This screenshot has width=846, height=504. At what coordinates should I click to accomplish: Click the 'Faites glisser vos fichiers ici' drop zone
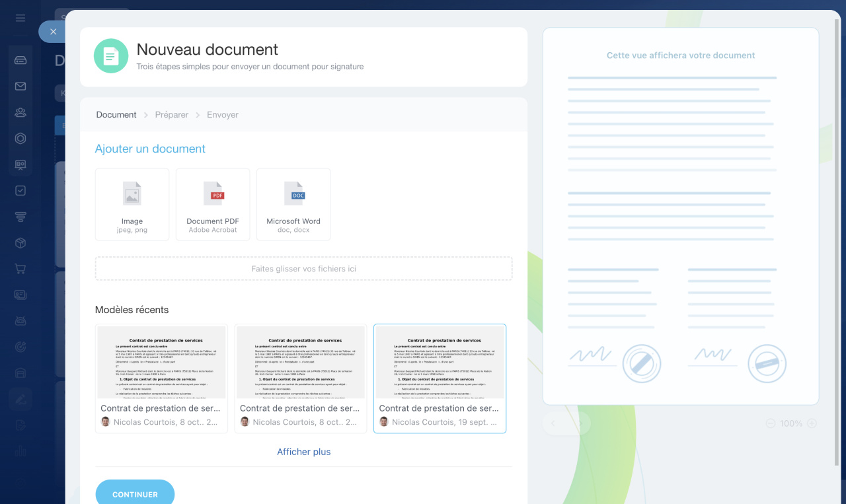pyautogui.click(x=303, y=269)
